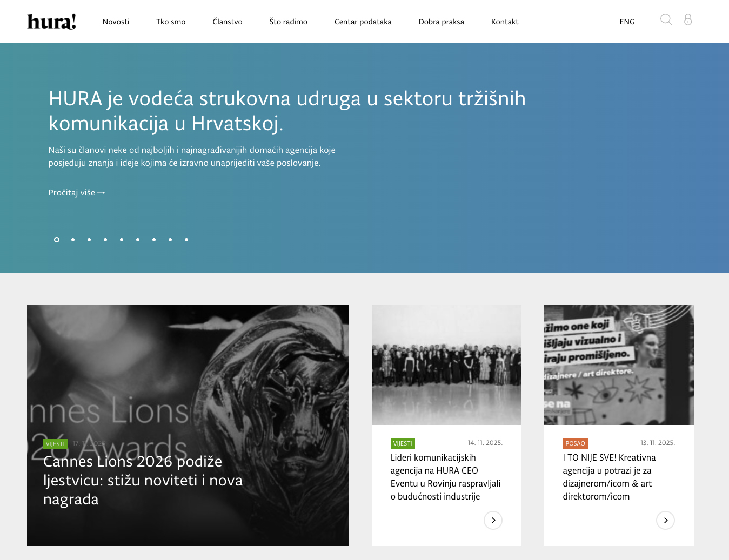Click the user profile icon

(x=688, y=20)
